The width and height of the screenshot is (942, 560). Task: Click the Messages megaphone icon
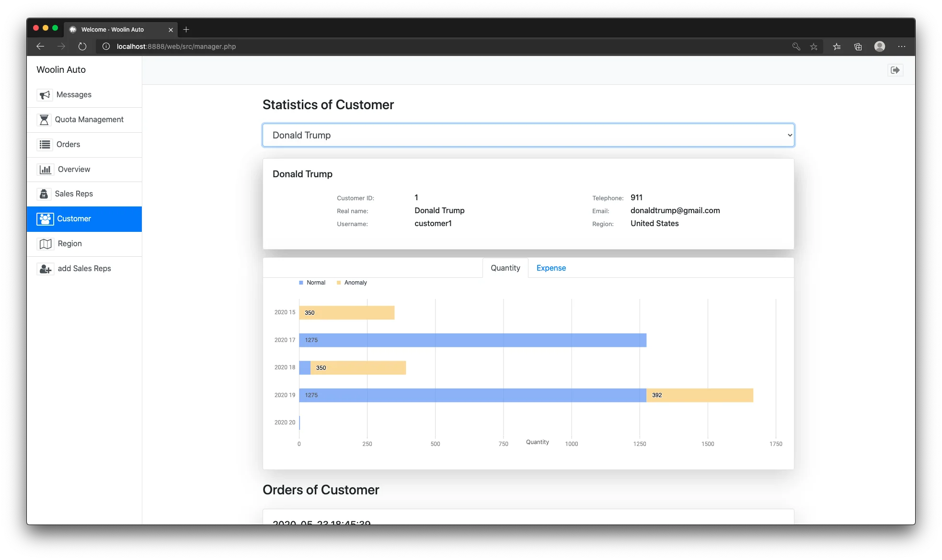(45, 95)
